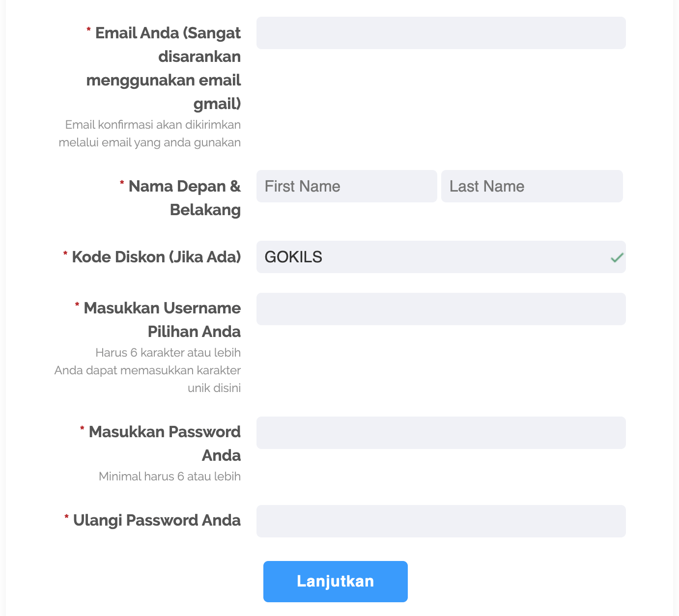Focus the username input field
This screenshot has width=679, height=616.
[441, 309]
